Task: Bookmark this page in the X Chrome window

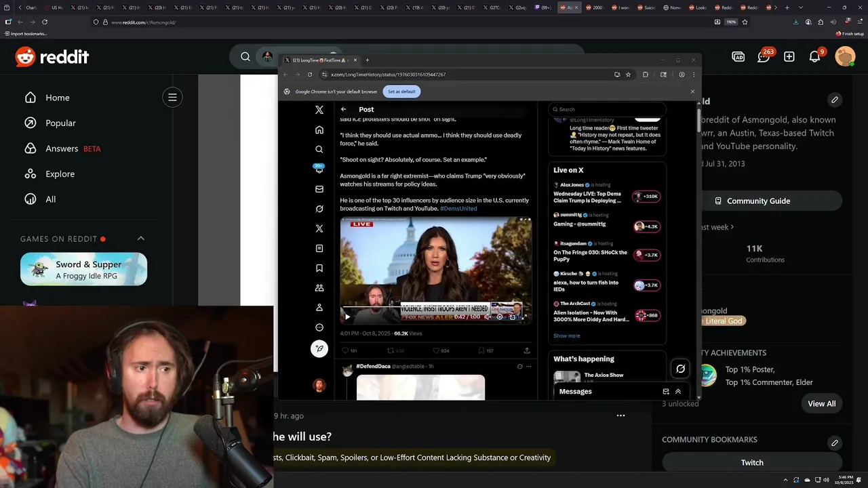Action: point(628,75)
